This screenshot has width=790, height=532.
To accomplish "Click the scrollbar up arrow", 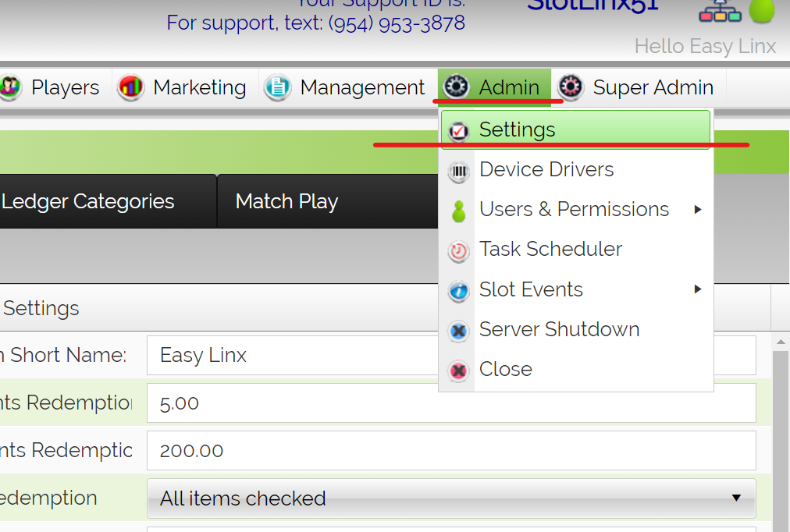I will pyautogui.click(x=781, y=342).
